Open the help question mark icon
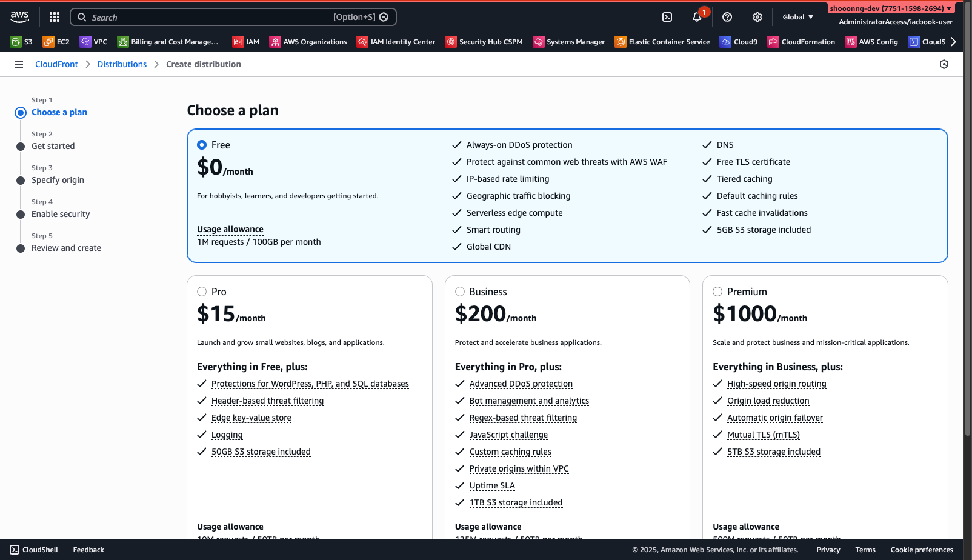 pyautogui.click(x=727, y=17)
